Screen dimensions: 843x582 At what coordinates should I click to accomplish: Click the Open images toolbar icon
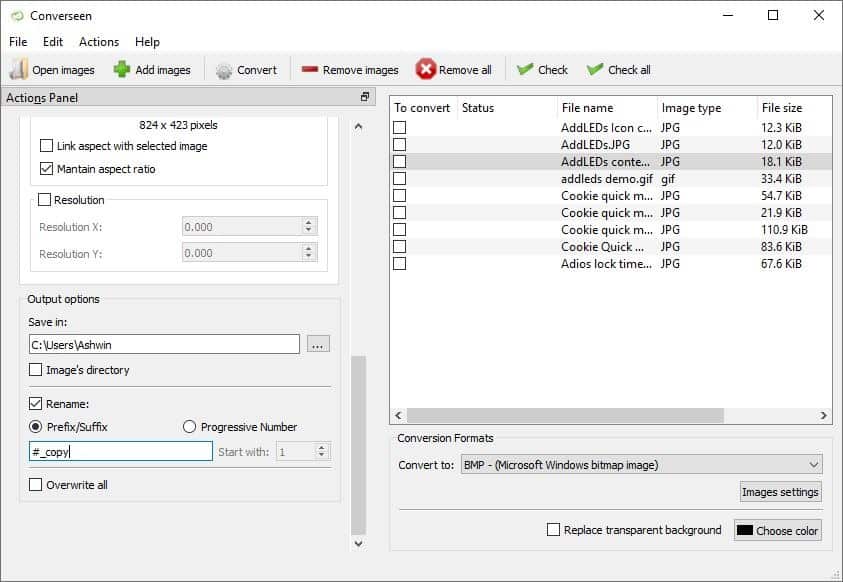pyautogui.click(x=19, y=69)
